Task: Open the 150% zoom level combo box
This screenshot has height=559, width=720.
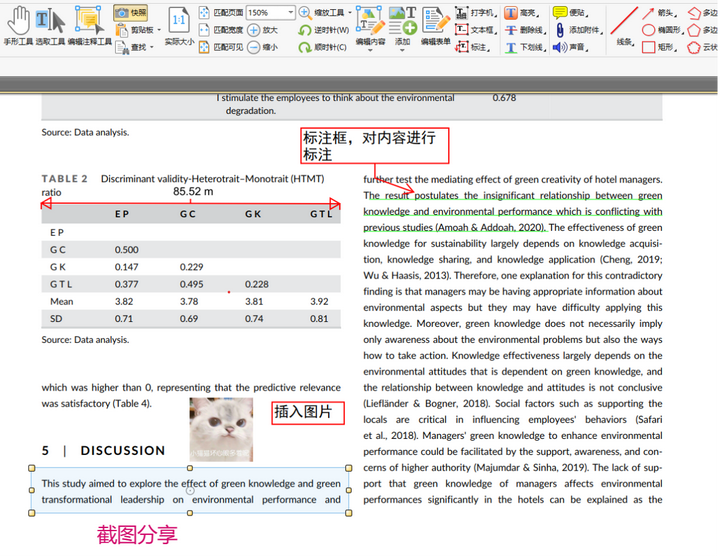Action: 270,13
